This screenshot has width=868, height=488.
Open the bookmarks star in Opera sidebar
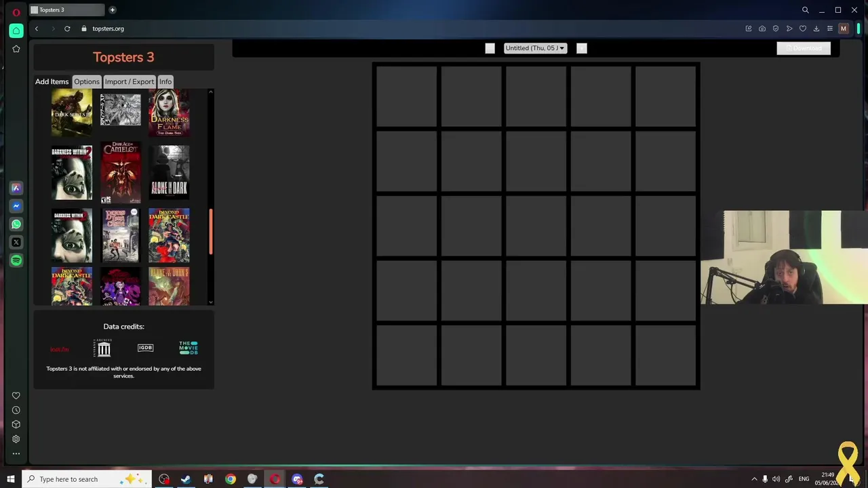(x=16, y=49)
